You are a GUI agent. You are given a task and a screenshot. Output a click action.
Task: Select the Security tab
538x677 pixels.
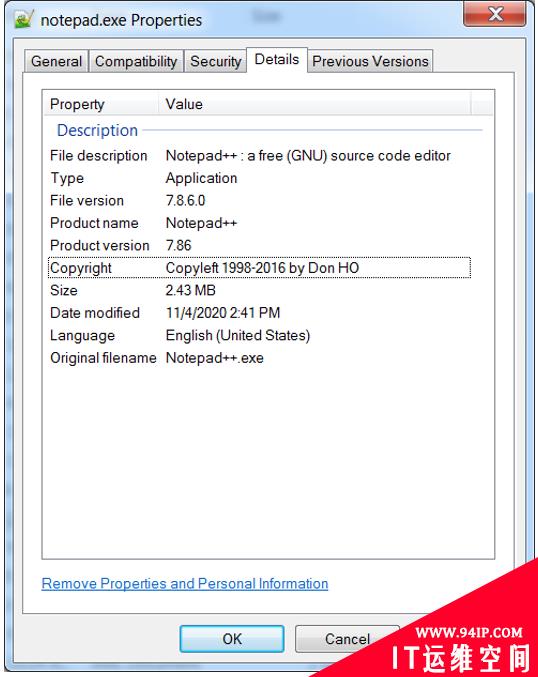click(x=215, y=61)
